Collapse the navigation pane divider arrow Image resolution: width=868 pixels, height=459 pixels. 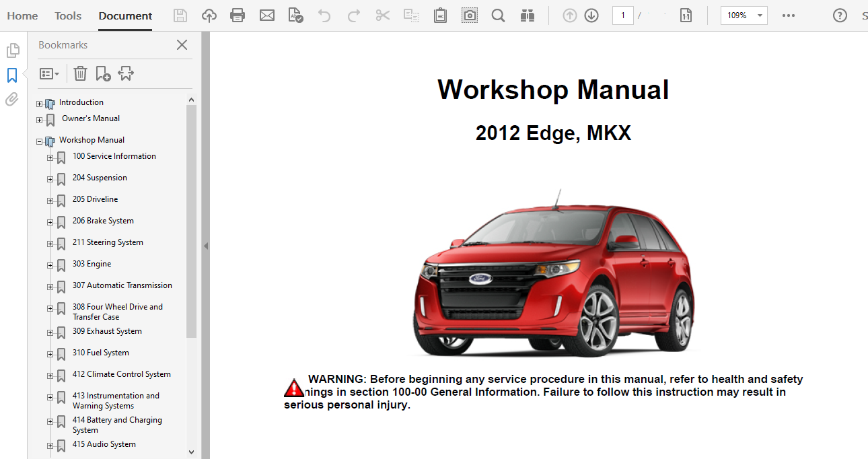click(206, 246)
